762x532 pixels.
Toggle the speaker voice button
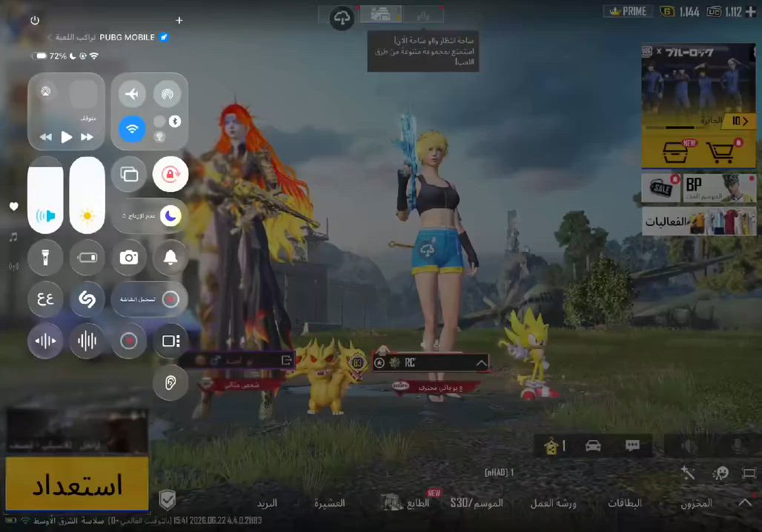[x=689, y=445]
